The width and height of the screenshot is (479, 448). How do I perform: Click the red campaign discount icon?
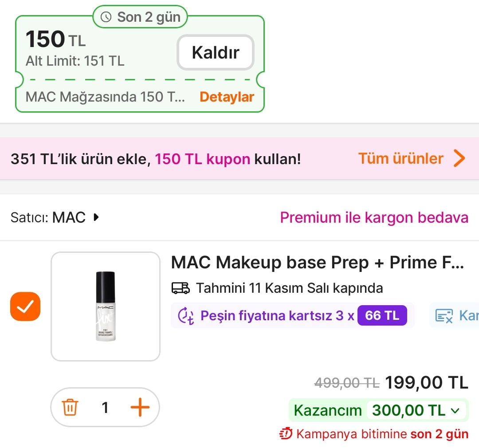284,433
